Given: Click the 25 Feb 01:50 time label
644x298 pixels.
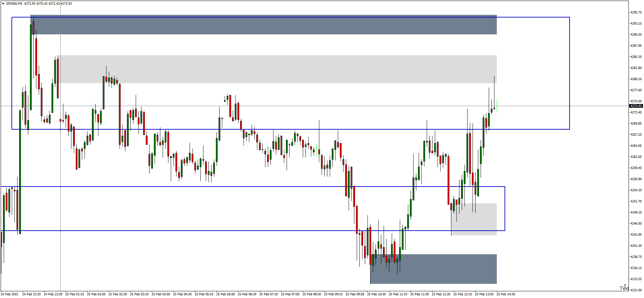Looking at the screenshot, I should tap(96, 294).
